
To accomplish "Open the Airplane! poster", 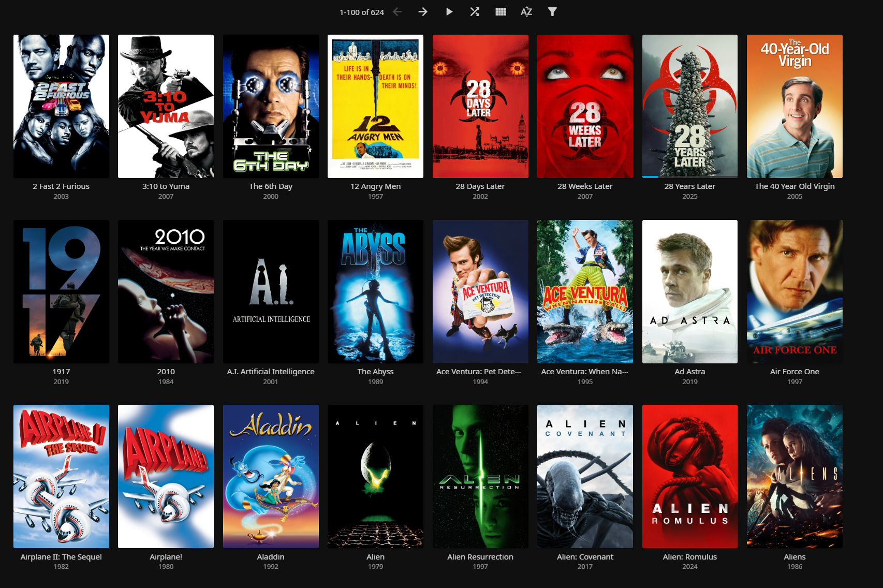I will pyautogui.click(x=166, y=476).
